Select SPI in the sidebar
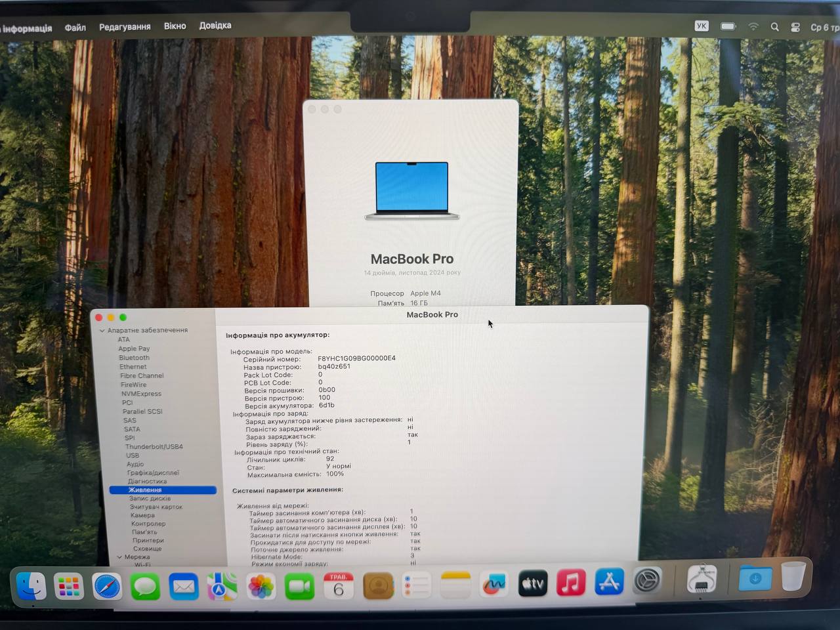Screen dimensions: 840x630 [129, 438]
